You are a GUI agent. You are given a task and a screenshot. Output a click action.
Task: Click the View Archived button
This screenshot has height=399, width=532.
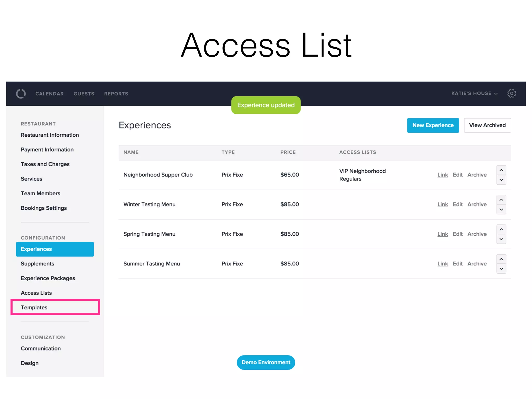487,125
